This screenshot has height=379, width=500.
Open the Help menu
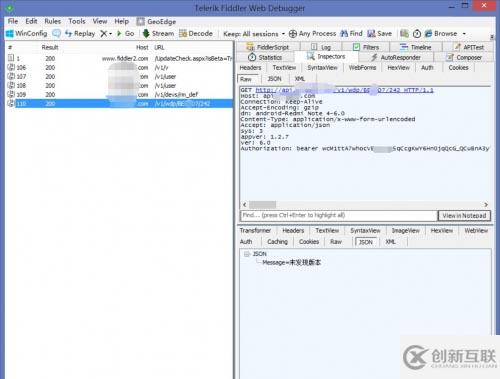click(121, 21)
